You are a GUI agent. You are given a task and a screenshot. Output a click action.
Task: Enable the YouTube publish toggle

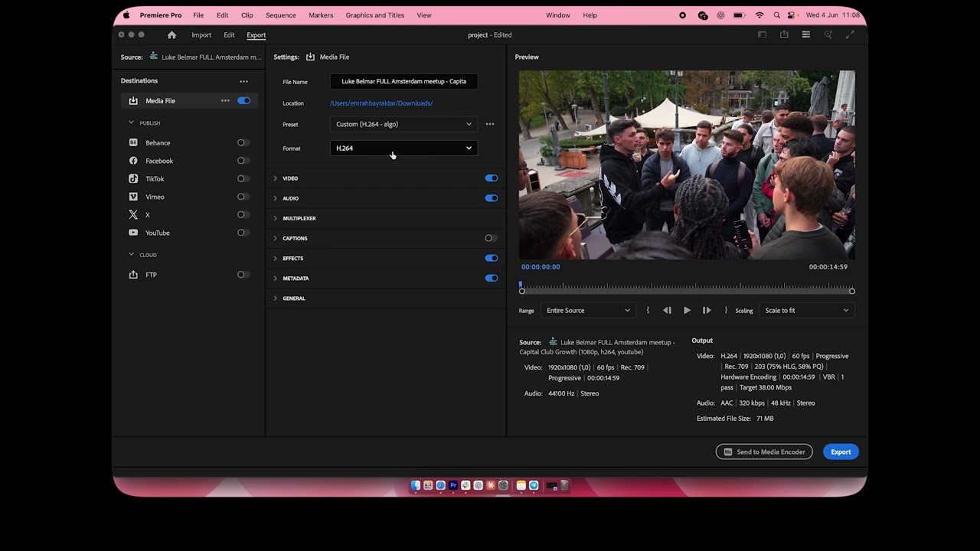point(243,233)
